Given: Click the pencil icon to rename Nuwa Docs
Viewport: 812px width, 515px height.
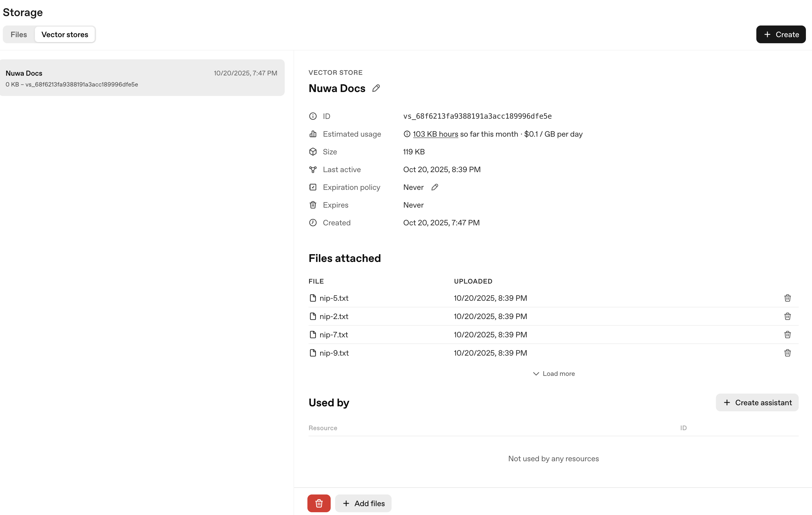Looking at the screenshot, I should pyautogui.click(x=376, y=88).
